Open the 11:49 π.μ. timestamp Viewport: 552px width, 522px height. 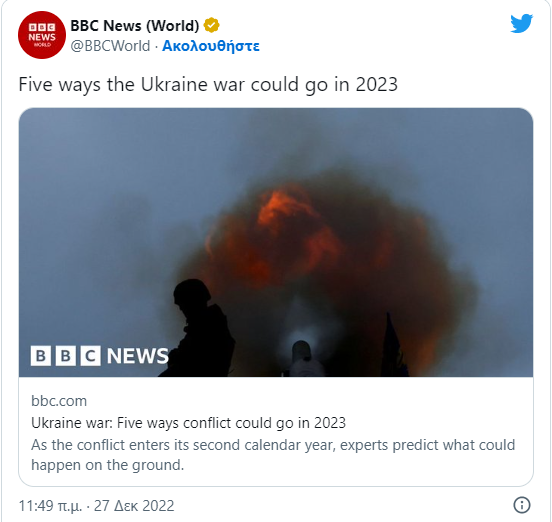tap(50, 506)
